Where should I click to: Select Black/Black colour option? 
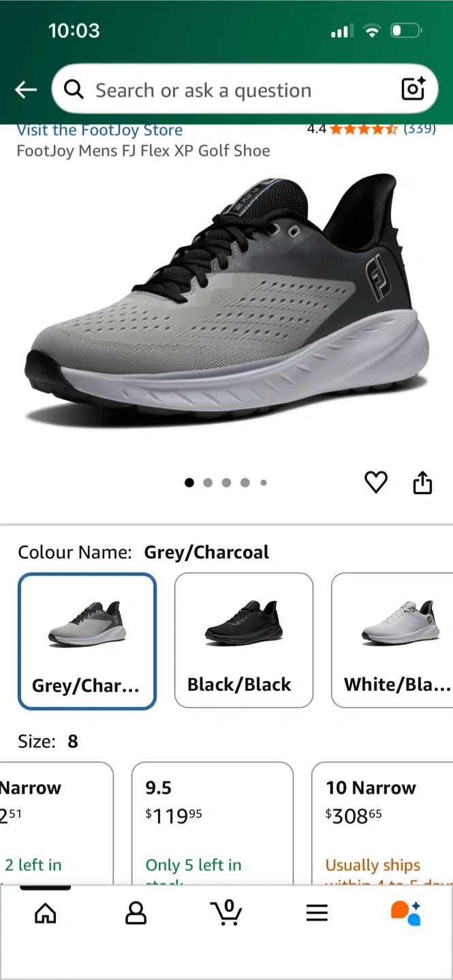pos(244,640)
